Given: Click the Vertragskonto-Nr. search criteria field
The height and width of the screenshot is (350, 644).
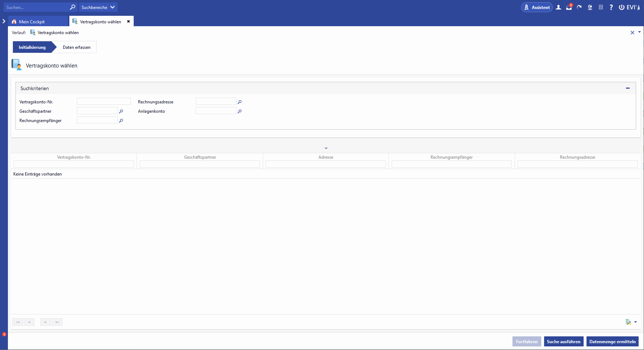Looking at the screenshot, I should [103, 102].
